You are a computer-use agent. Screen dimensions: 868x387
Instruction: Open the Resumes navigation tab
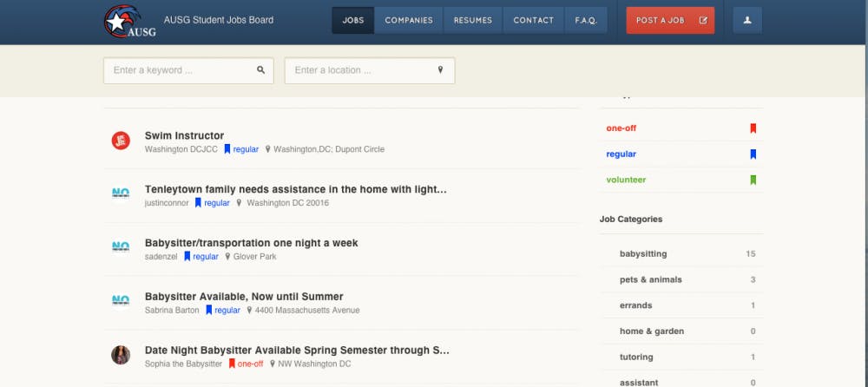473,20
